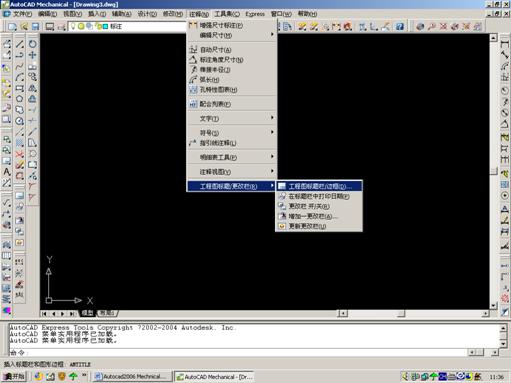
Task: Click the red X icon in top toolbar
Action: click(x=443, y=27)
